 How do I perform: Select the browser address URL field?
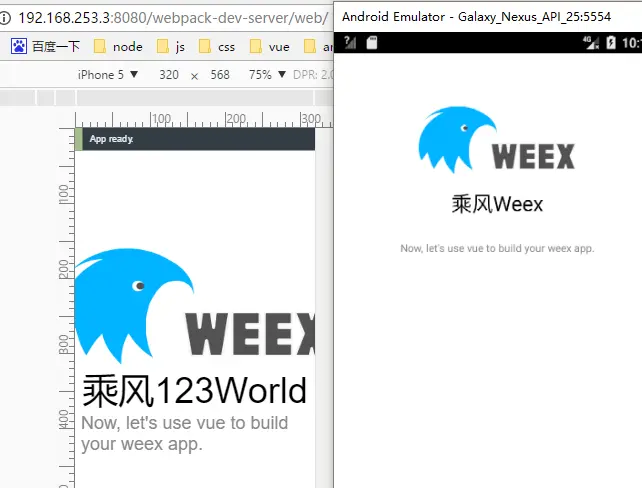pos(172,18)
